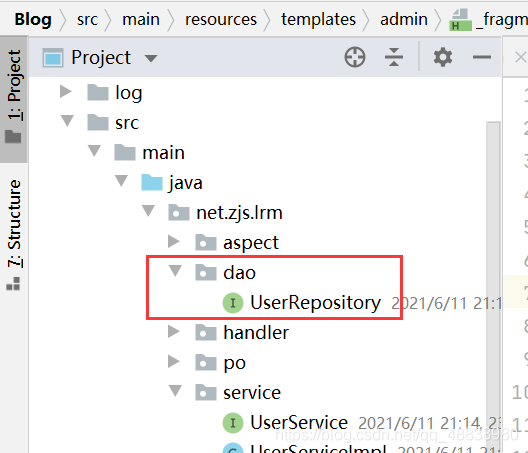This screenshot has width=528, height=453.
Task: Locate current file with crosshair icon
Action: (x=355, y=57)
